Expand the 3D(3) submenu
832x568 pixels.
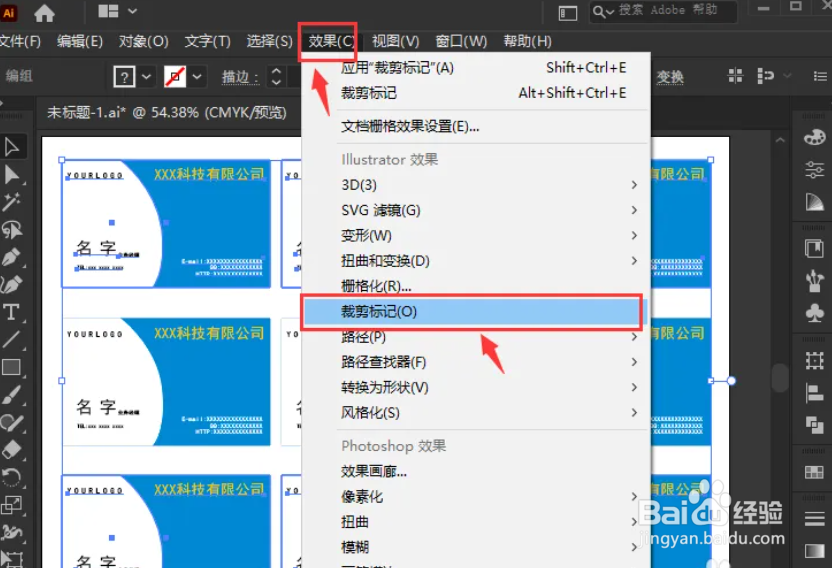click(476, 185)
